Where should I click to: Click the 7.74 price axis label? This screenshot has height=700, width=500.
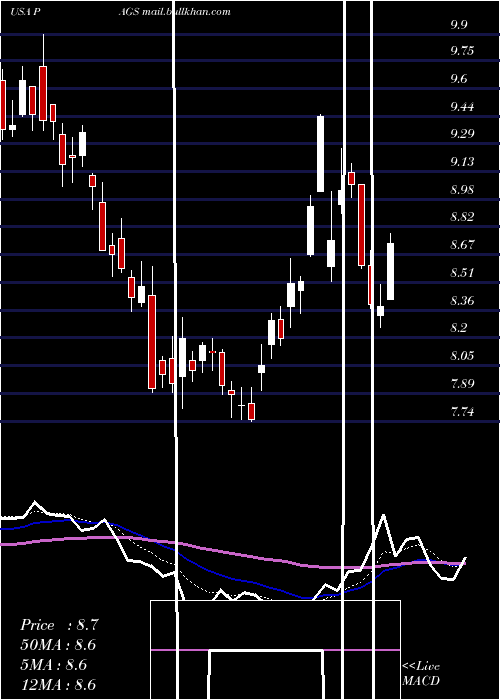click(462, 411)
